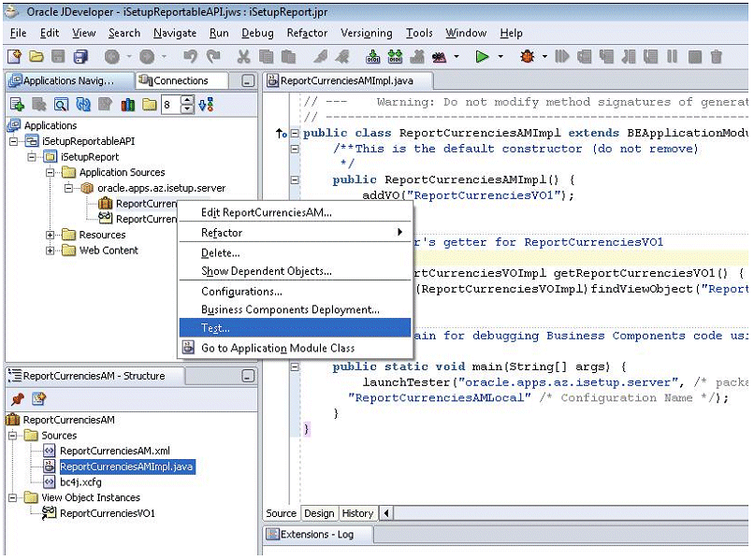This screenshot has height=560, width=754.
Task: Minimize the Structure panel
Action: [x=248, y=376]
